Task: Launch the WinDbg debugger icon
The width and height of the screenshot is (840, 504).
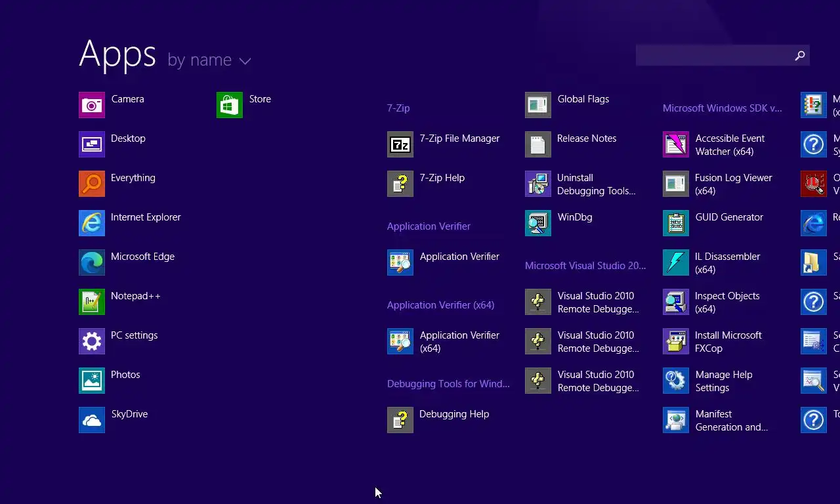Action: (538, 223)
